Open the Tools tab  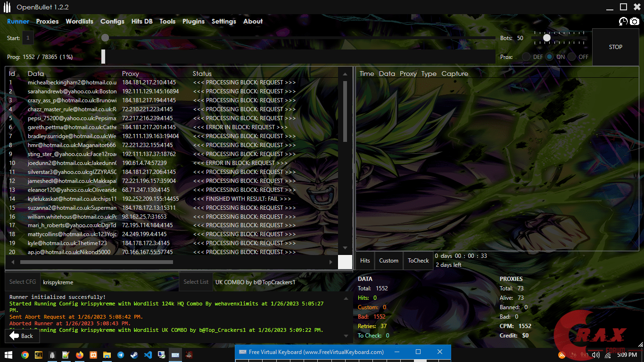point(167,21)
